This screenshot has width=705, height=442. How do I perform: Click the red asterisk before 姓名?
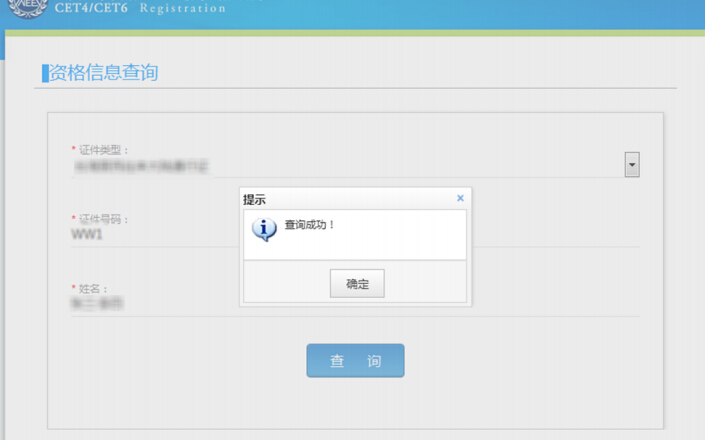tap(73, 288)
